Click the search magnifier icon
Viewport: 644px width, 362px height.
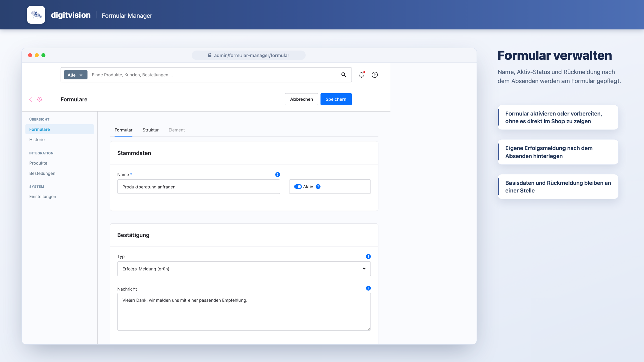[x=344, y=75]
